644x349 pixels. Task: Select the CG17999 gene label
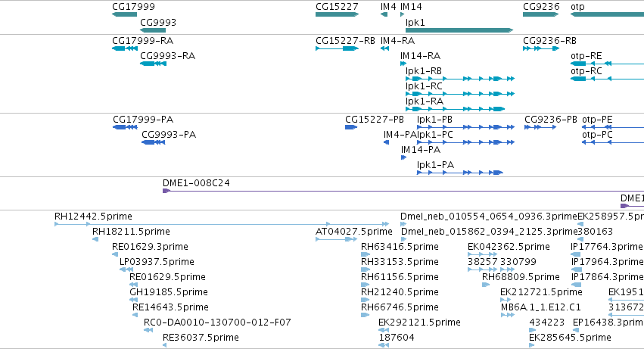pyautogui.click(x=133, y=7)
